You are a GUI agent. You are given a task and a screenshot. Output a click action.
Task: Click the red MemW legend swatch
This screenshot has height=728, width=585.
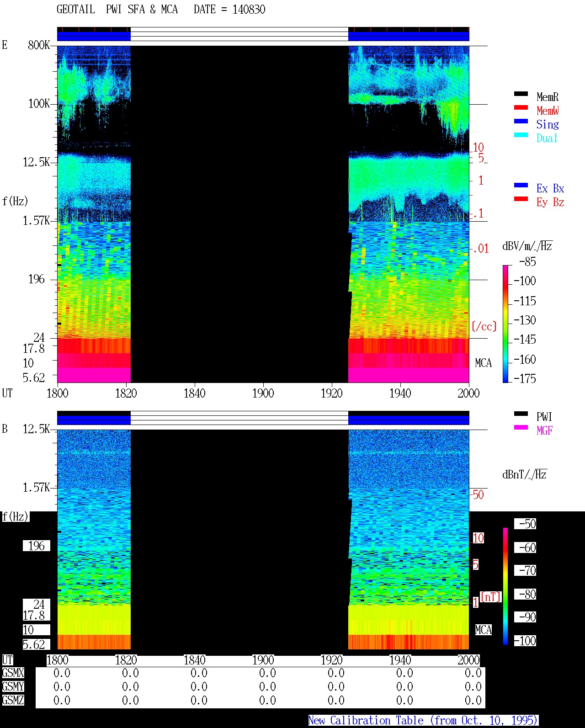(521, 107)
